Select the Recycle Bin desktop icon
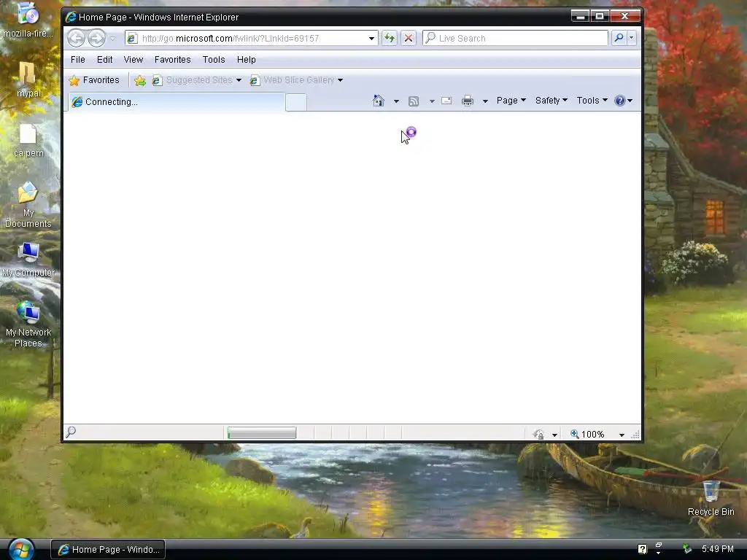 [711, 499]
